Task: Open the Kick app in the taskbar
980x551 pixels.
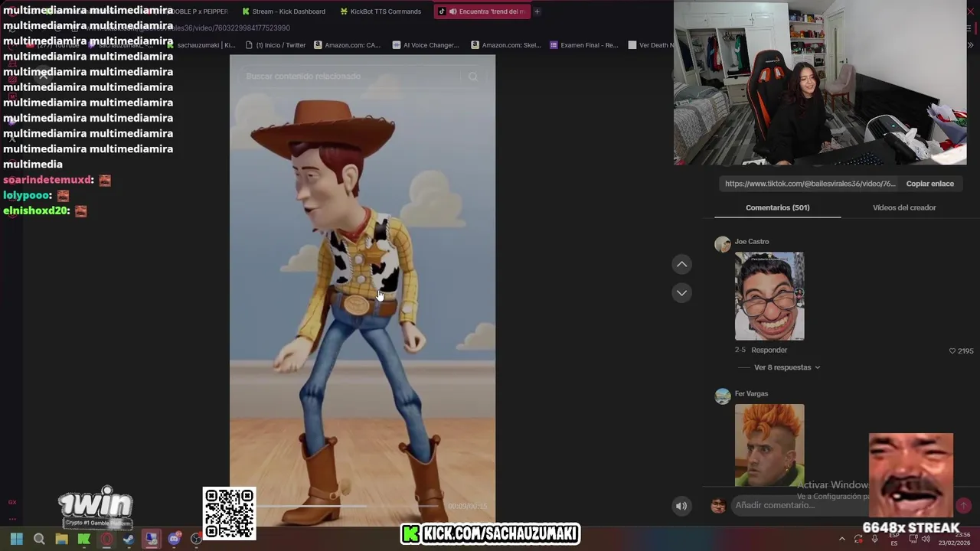Action: coord(84,539)
